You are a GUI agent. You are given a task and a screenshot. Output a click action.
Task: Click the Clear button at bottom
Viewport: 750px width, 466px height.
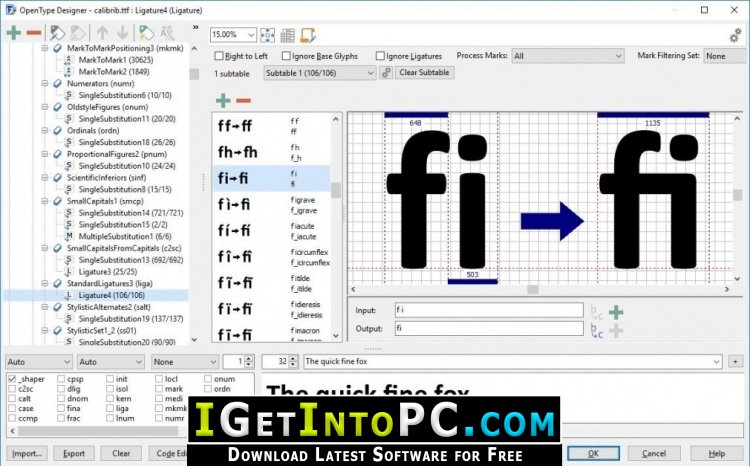[x=121, y=453]
